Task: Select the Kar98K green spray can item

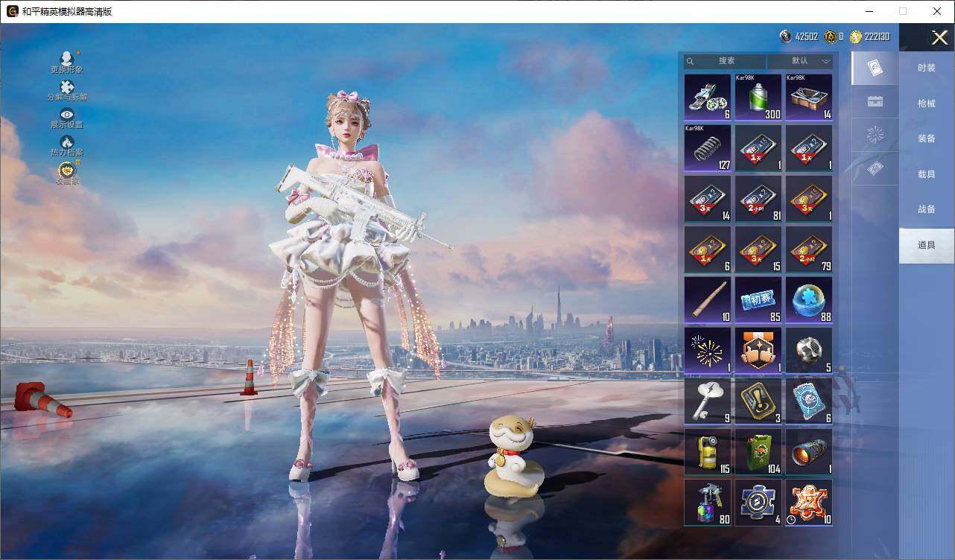Action: tap(758, 97)
